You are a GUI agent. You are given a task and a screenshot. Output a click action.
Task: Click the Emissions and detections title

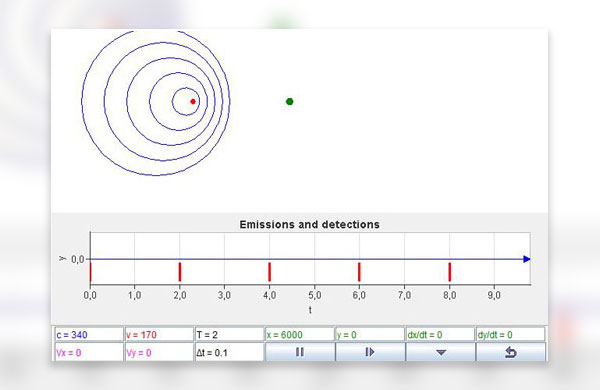[310, 225]
